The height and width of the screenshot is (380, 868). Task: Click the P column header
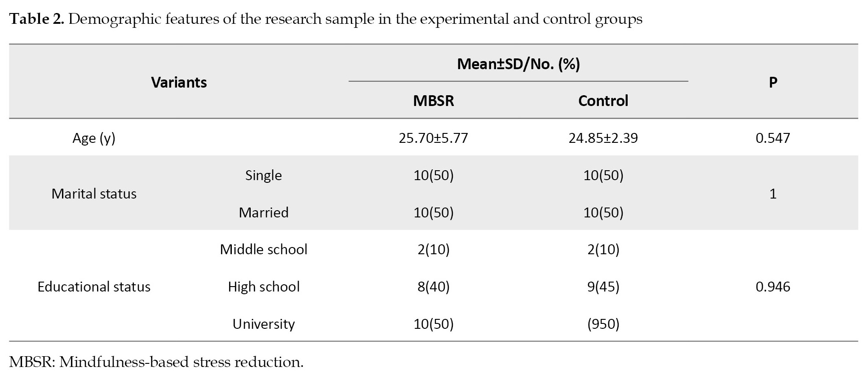click(773, 82)
